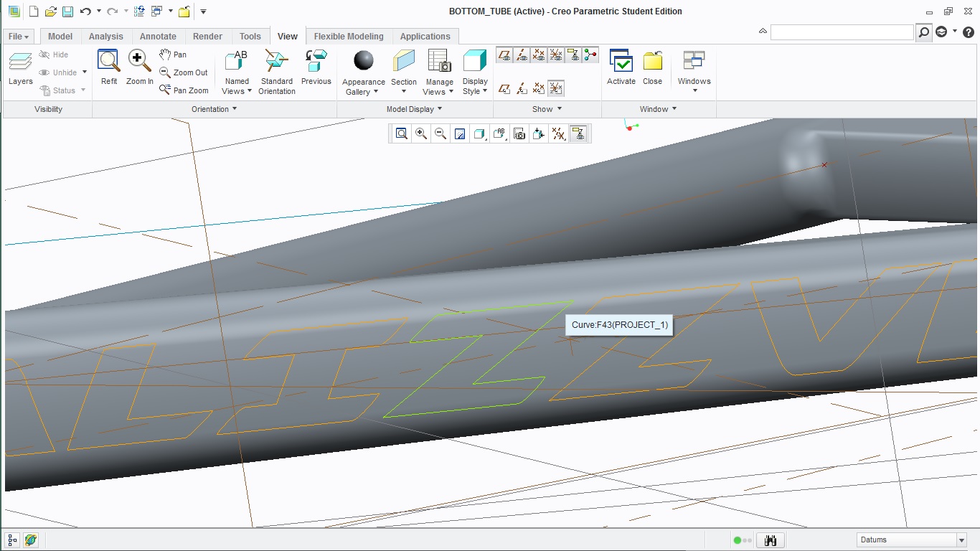Open the Layers panel
980x551 pixels.
21,69
